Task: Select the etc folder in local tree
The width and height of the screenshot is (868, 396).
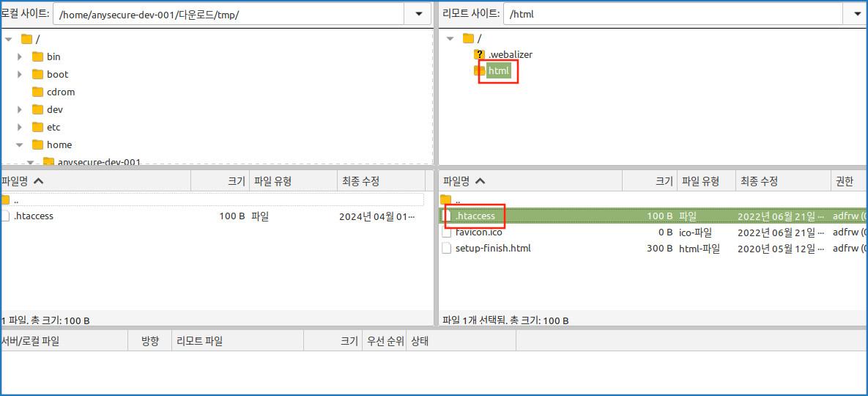Action: click(x=53, y=127)
